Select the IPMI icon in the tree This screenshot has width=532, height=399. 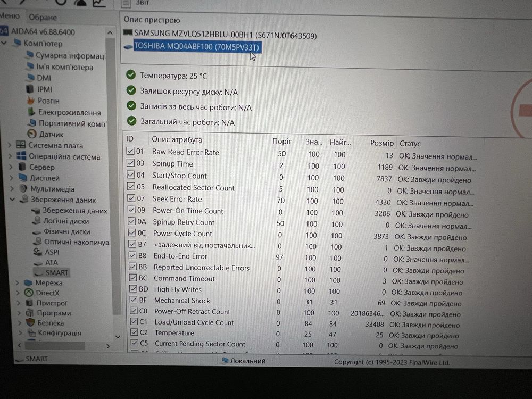click(x=30, y=89)
